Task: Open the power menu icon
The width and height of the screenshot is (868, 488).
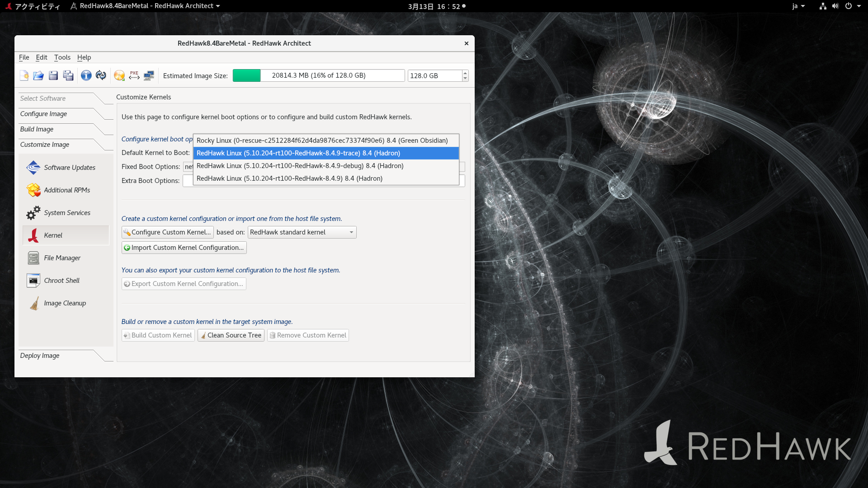Action: 849,6
